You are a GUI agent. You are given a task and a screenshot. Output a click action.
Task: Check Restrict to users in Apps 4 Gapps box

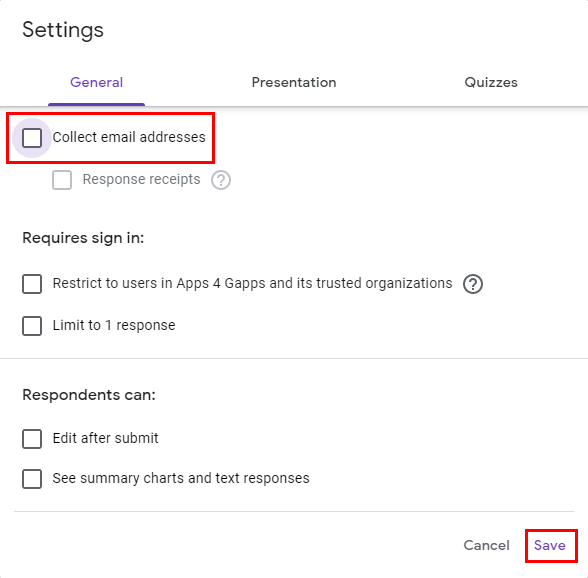32,284
